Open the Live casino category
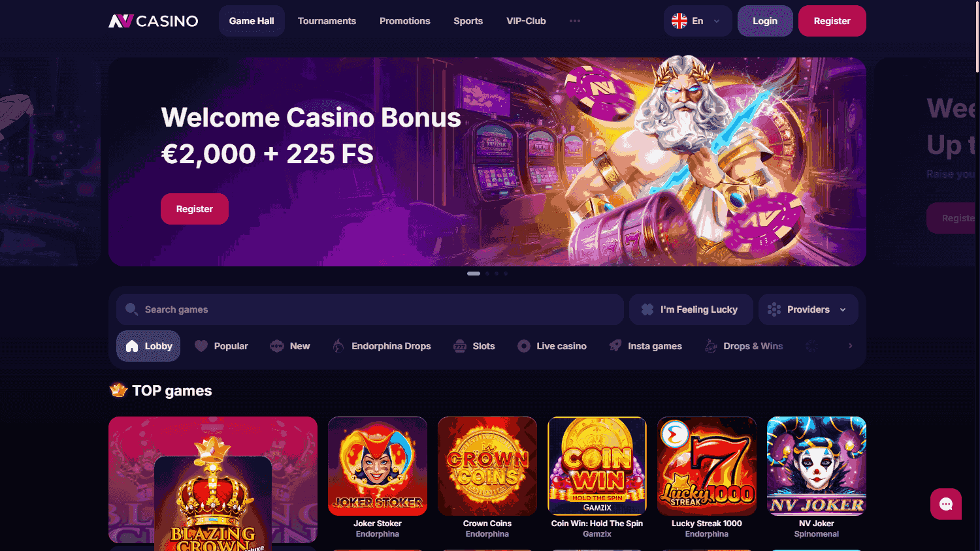The image size is (980, 551). pyautogui.click(x=552, y=346)
